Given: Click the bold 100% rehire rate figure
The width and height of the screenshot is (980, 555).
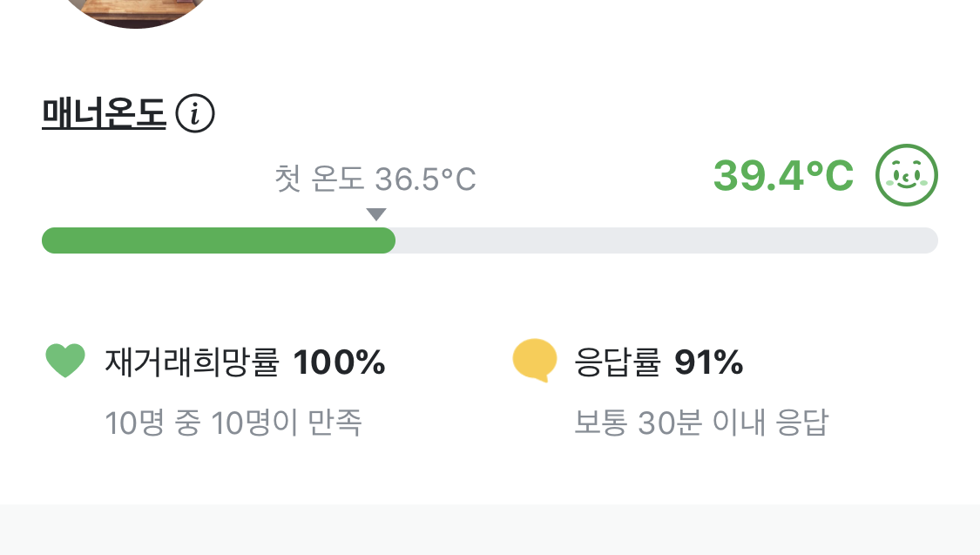Looking at the screenshot, I should tap(339, 362).
